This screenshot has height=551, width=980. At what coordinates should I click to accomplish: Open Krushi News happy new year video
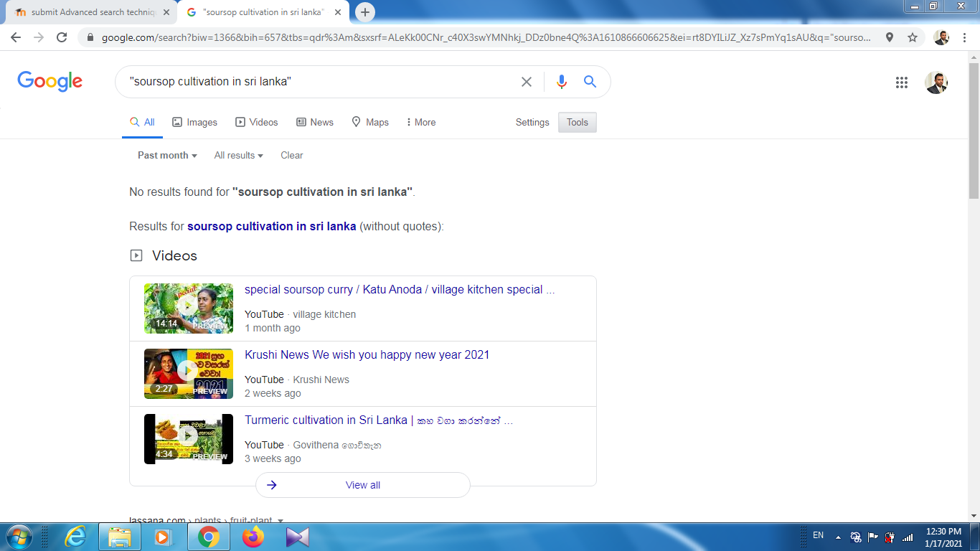click(367, 355)
